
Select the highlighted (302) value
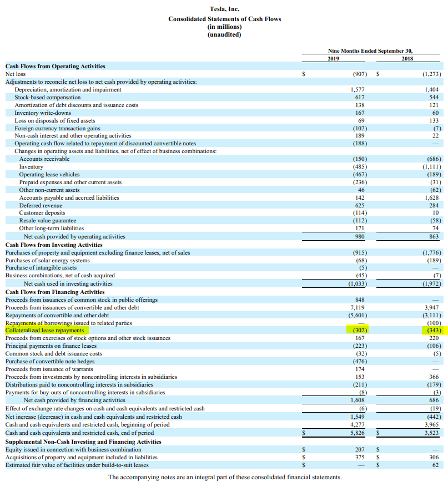359,331
